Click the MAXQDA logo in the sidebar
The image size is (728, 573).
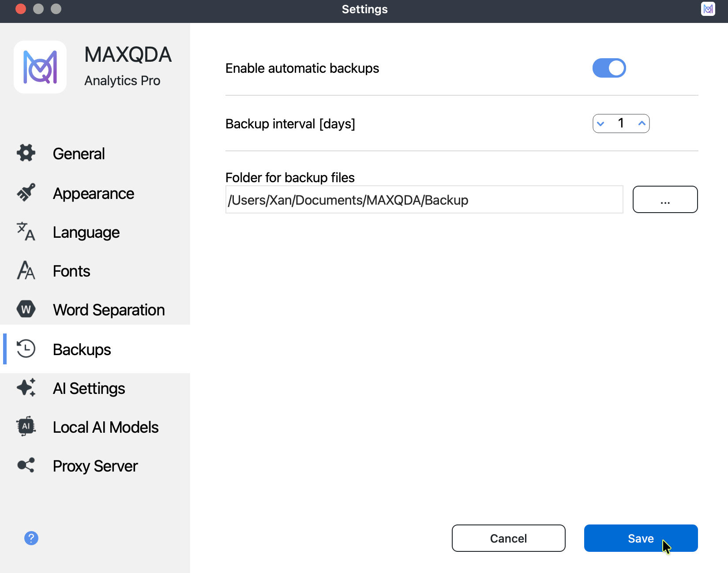click(40, 67)
